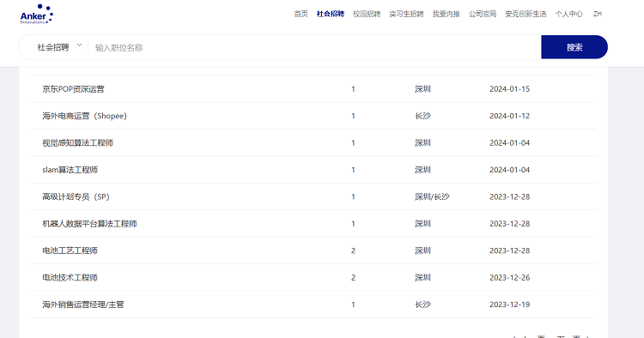644x338 pixels.
Task: Open job 高级计划专员（SP）
Action: (76, 197)
